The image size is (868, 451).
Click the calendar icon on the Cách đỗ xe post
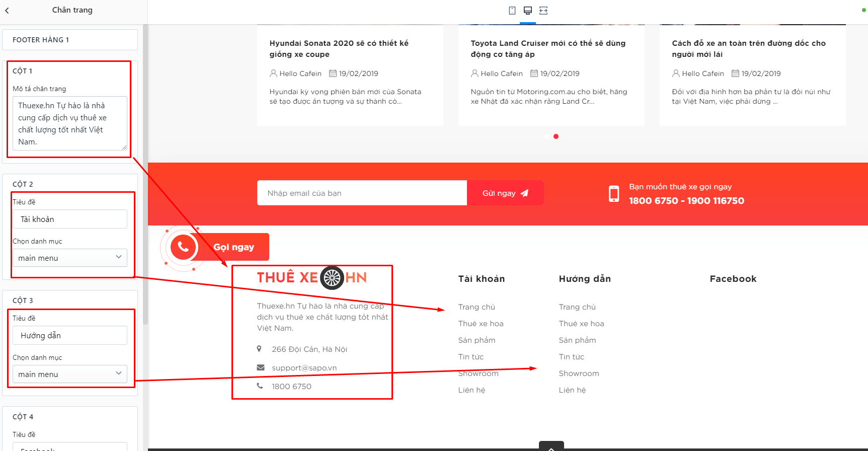click(736, 73)
